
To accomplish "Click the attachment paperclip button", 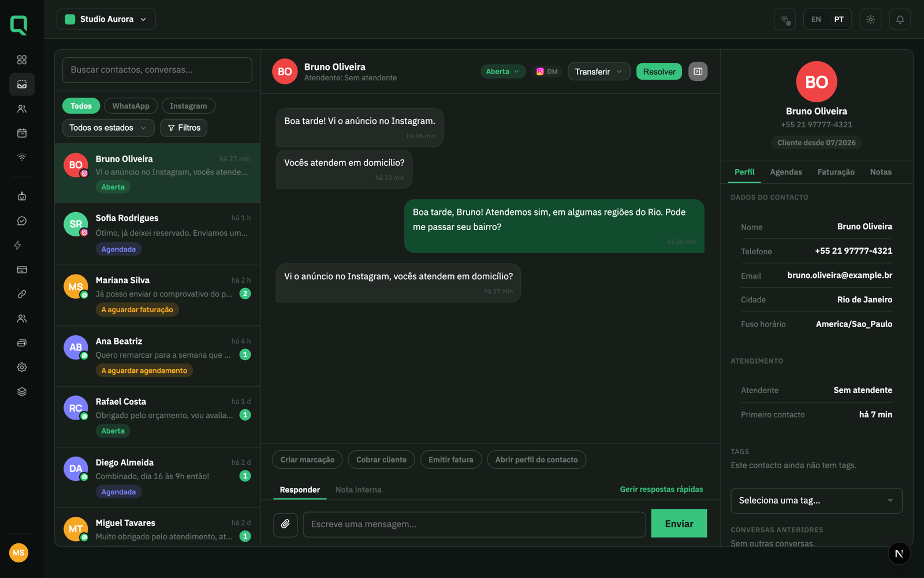I will tap(285, 524).
